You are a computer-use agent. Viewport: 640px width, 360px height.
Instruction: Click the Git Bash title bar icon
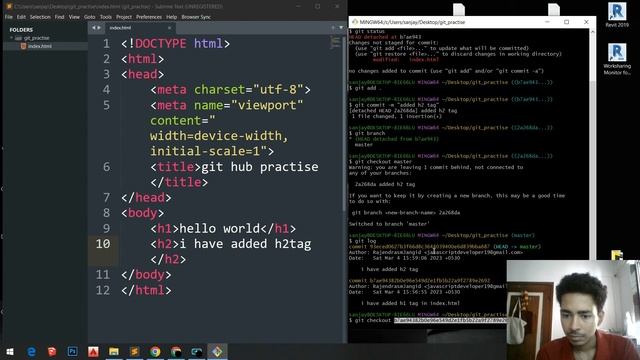[x=355, y=22]
